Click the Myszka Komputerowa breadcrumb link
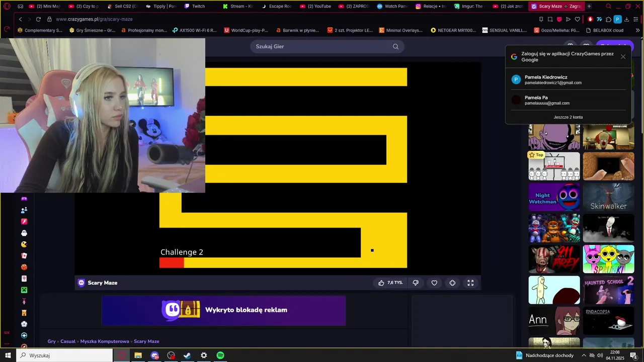Image resolution: width=644 pixels, height=362 pixels. [x=105, y=341]
